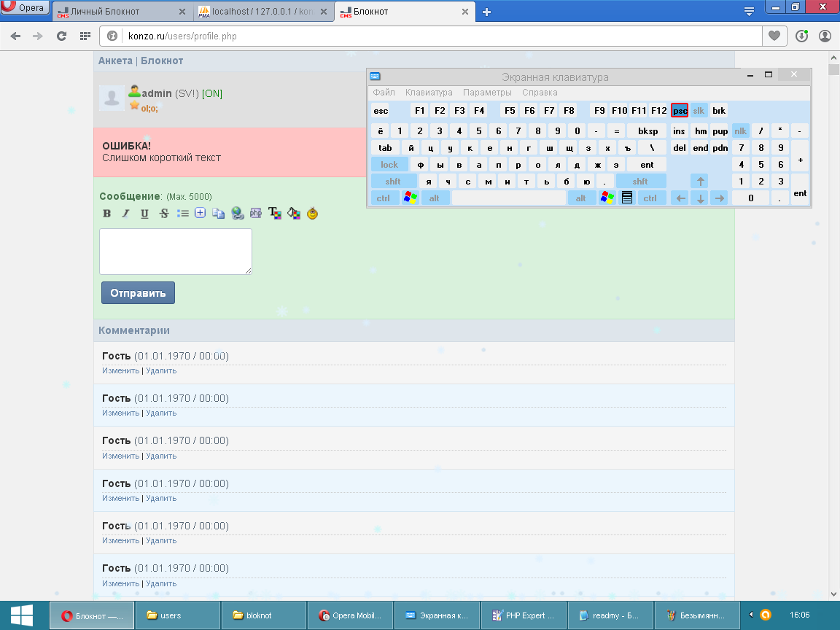This screenshot has width=840, height=630.
Task: Apply italic formatting to message
Action: [x=125, y=214]
